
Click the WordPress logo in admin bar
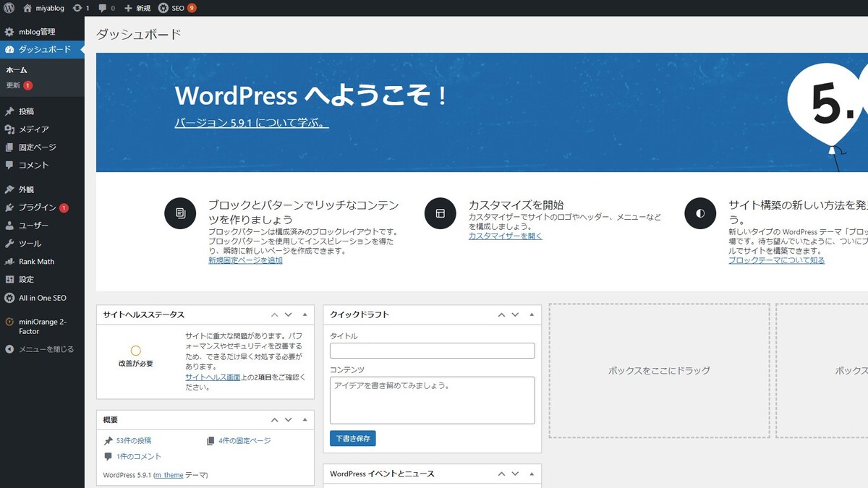pos(9,8)
